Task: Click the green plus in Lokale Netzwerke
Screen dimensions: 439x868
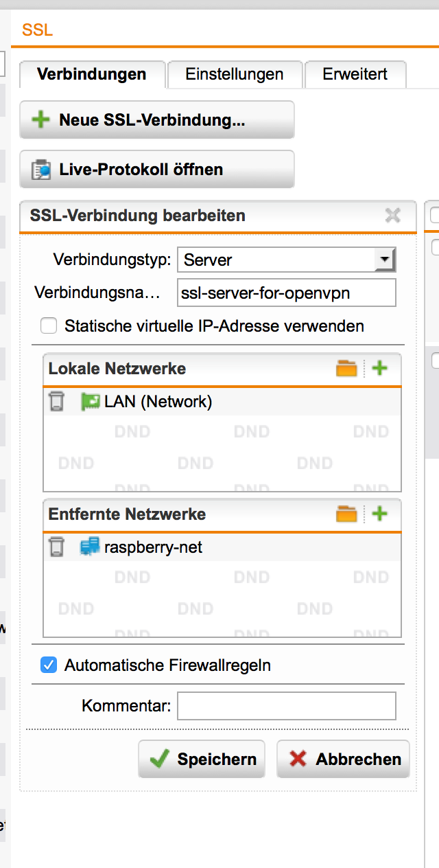Action: (x=379, y=369)
